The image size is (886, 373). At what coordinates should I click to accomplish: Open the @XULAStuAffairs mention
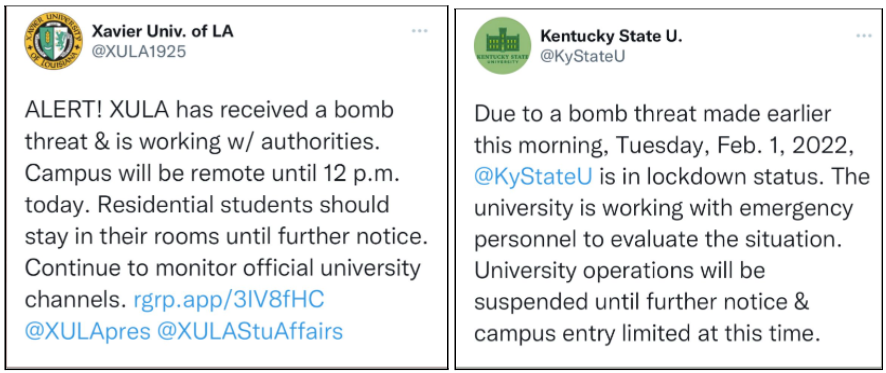249,332
